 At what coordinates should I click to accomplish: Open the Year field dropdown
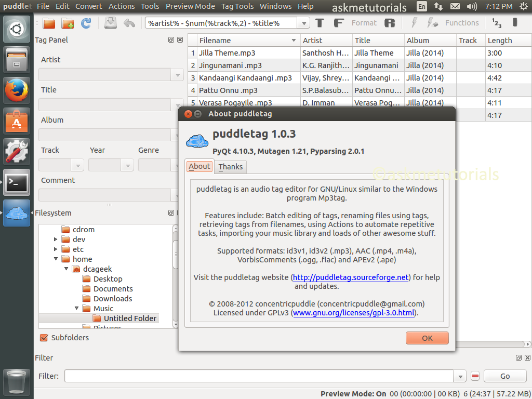click(128, 166)
